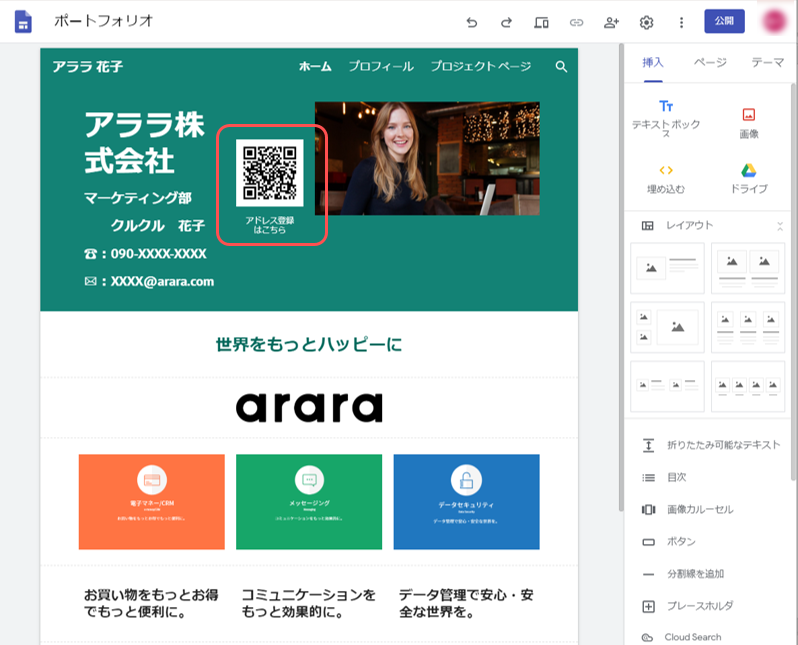Viewport: 798px width, 645px height.
Task: Select the green メッセージング card
Action: (309, 502)
